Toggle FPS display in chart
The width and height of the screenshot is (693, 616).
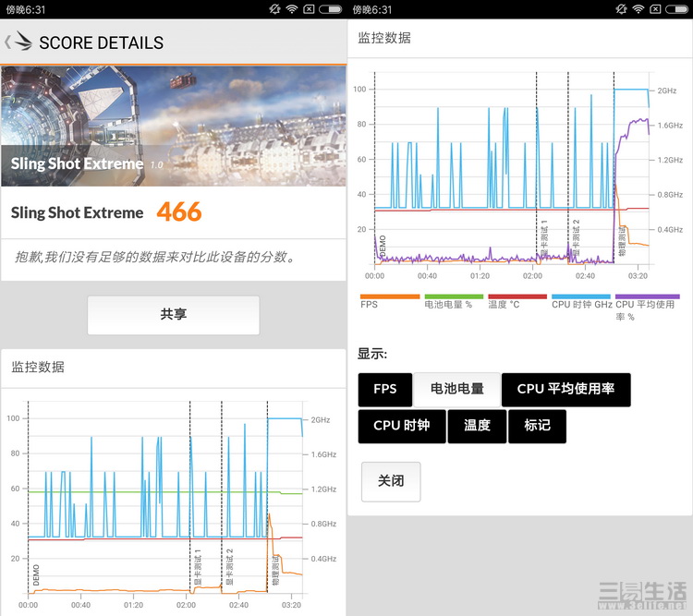[385, 390]
